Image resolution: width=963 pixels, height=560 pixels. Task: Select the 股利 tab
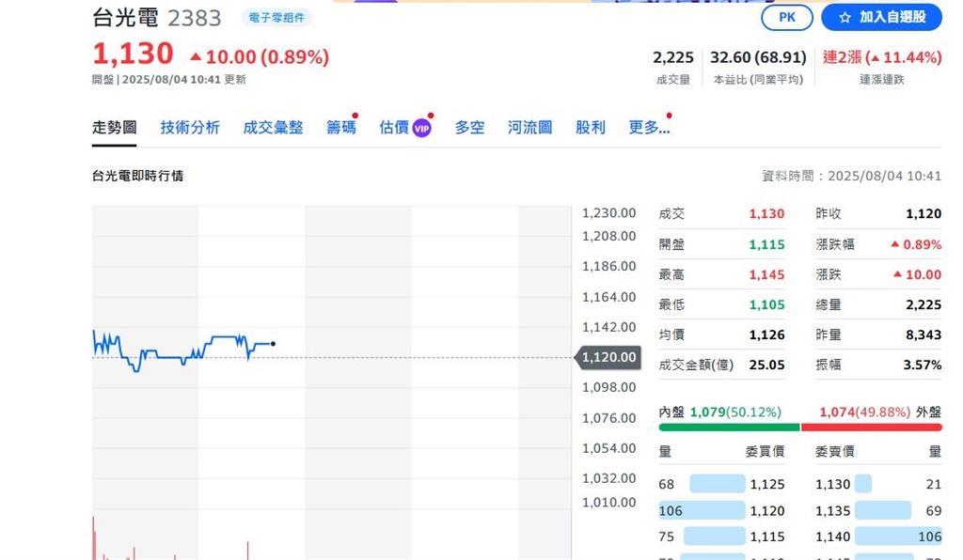tap(591, 128)
